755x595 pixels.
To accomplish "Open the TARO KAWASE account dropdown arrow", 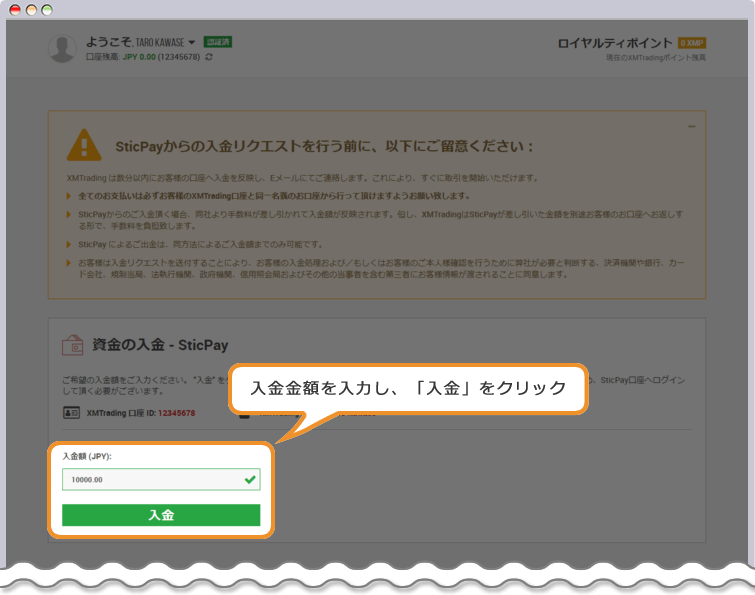I will (x=192, y=42).
